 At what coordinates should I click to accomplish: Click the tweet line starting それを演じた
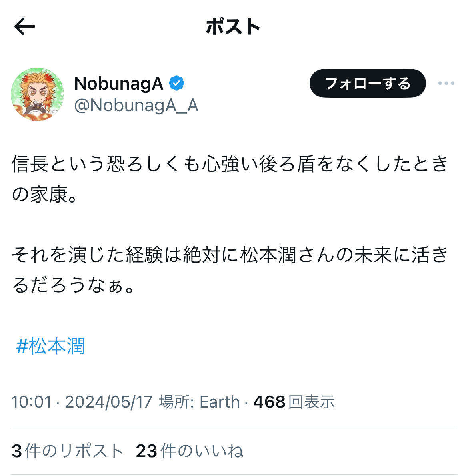(230, 255)
